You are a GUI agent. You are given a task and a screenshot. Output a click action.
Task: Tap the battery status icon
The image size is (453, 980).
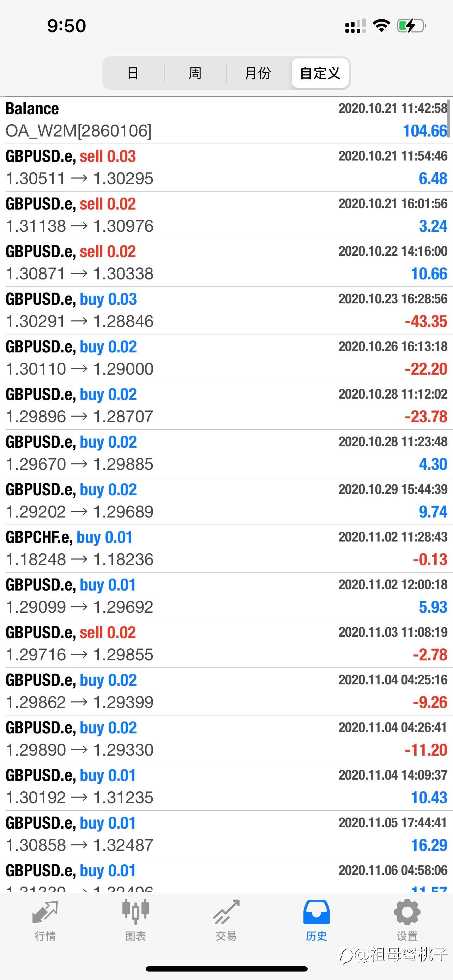click(x=411, y=26)
